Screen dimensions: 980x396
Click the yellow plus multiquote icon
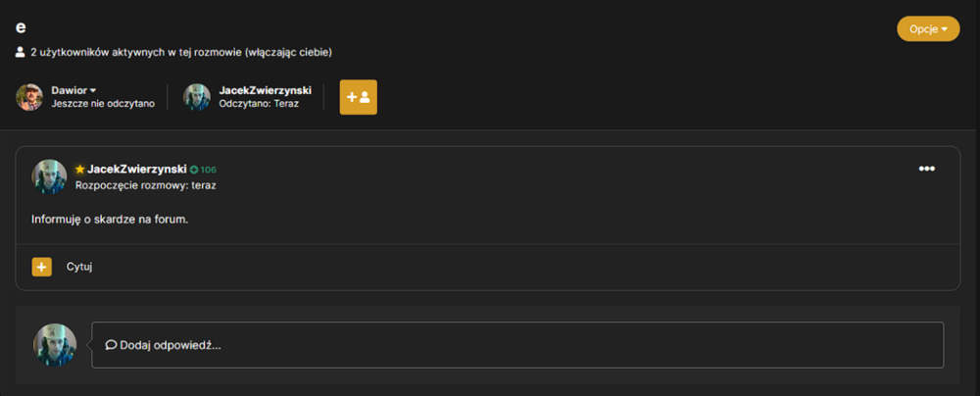click(42, 268)
